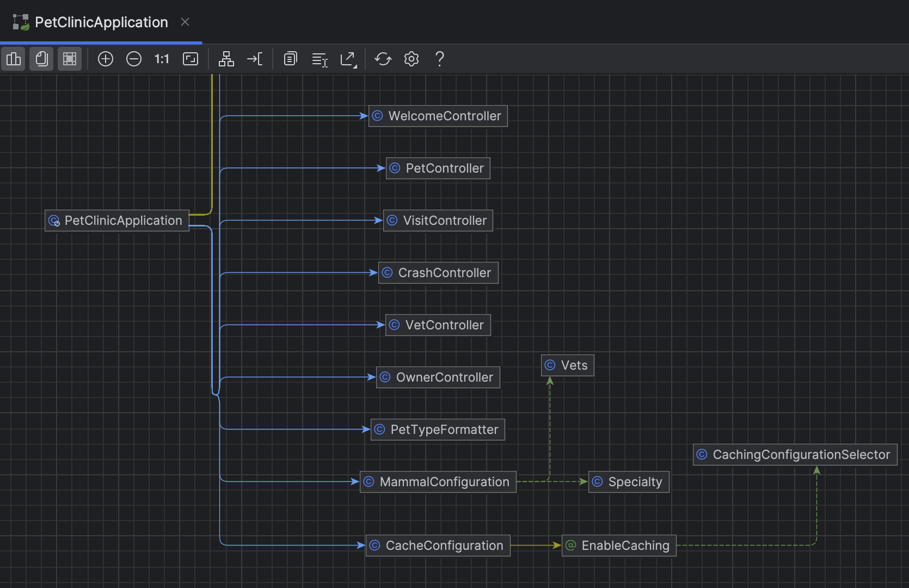Click the Fit Content icon
The height and width of the screenshot is (588, 909).
[x=190, y=59]
